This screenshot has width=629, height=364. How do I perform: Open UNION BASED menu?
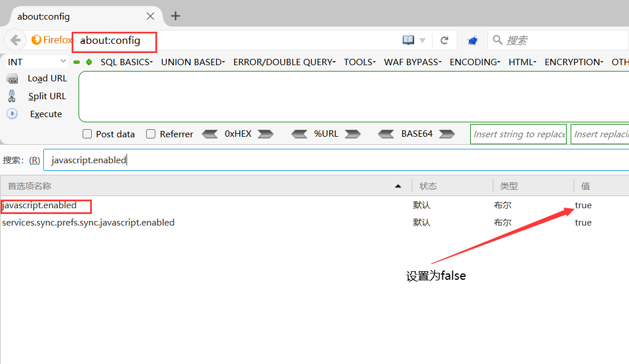193,62
